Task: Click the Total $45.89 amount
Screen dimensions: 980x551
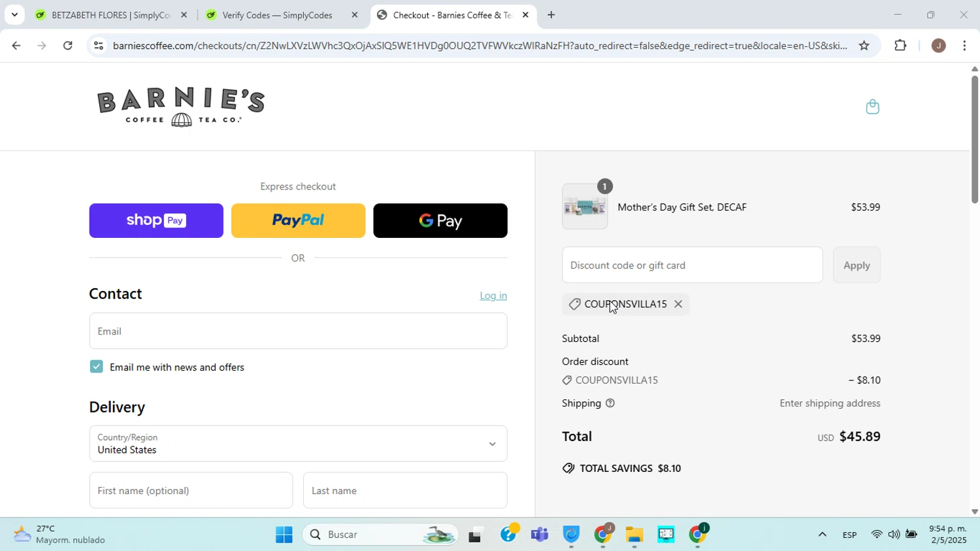Action: [860, 436]
